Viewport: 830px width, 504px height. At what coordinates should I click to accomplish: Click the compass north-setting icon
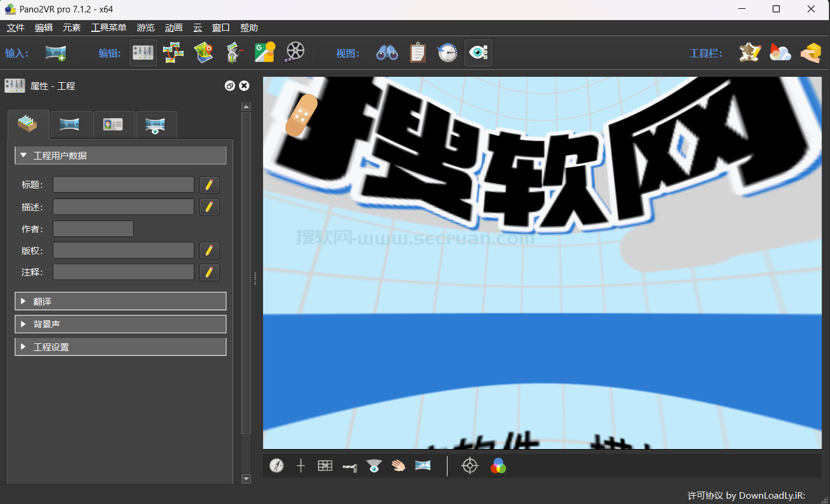pyautogui.click(x=277, y=466)
